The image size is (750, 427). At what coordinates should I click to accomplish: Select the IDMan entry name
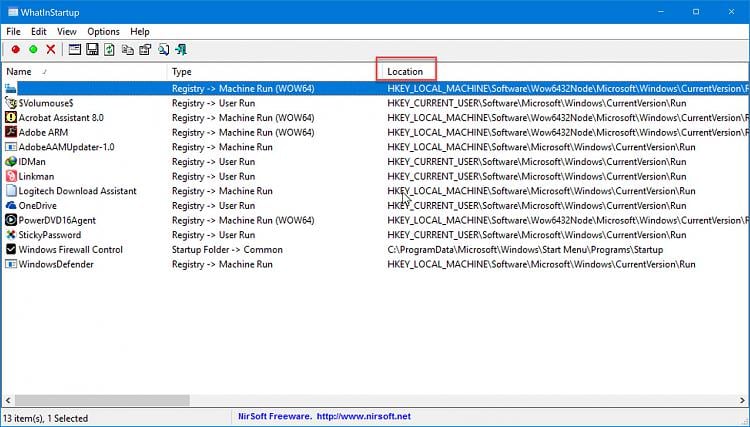tap(32, 162)
